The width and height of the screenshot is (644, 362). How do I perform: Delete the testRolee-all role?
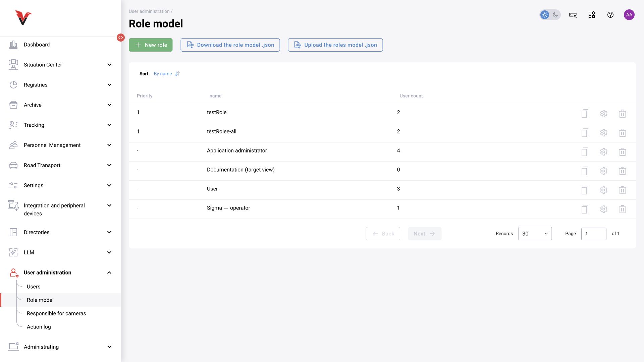tap(622, 133)
